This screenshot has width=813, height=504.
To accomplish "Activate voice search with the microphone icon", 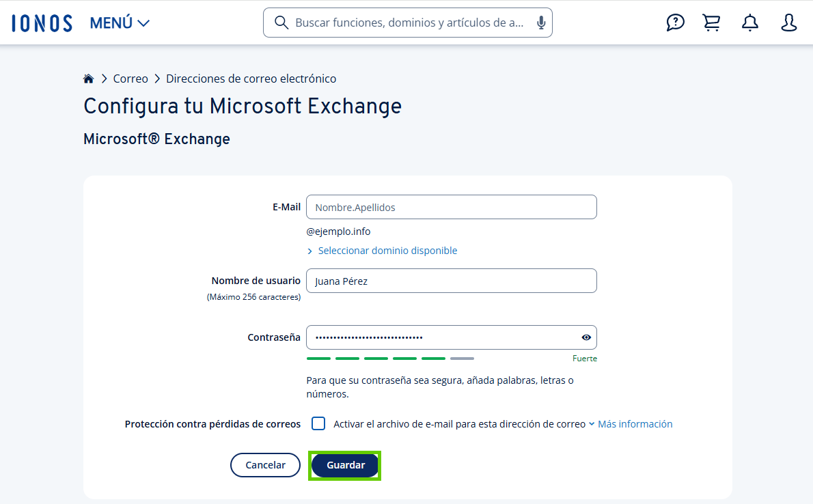I will click(540, 23).
